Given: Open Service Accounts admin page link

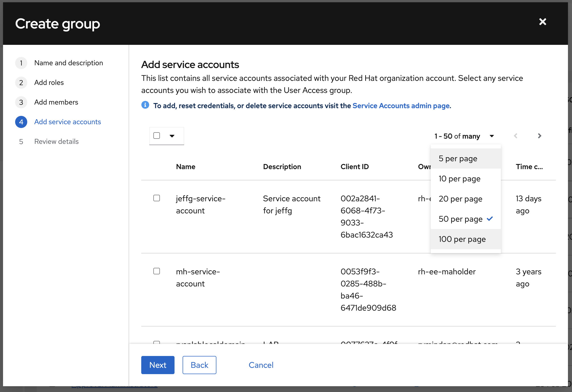Looking at the screenshot, I should click(401, 106).
